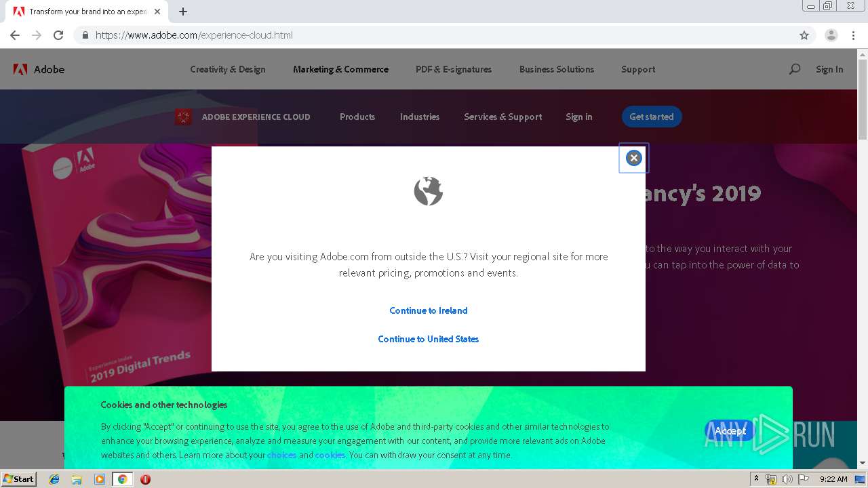Click the globe icon in the dialog

point(429,191)
